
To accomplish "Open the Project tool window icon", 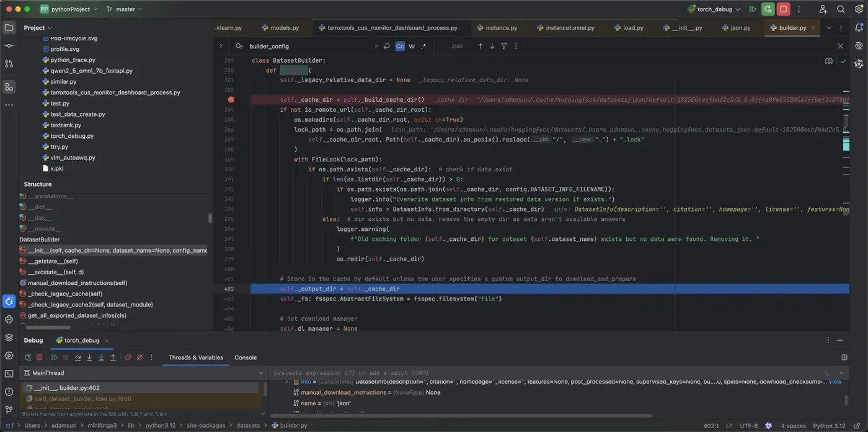I will pyautogui.click(x=9, y=28).
